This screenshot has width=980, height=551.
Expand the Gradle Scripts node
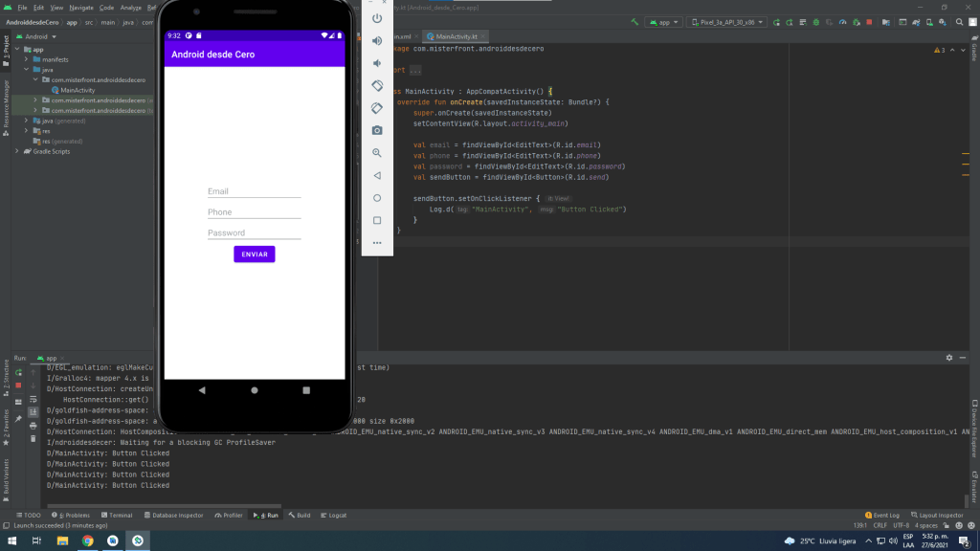tap(17, 151)
